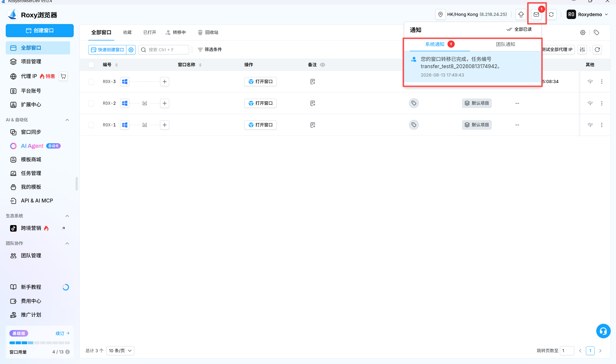Open the notifications mail icon

point(536,14)
